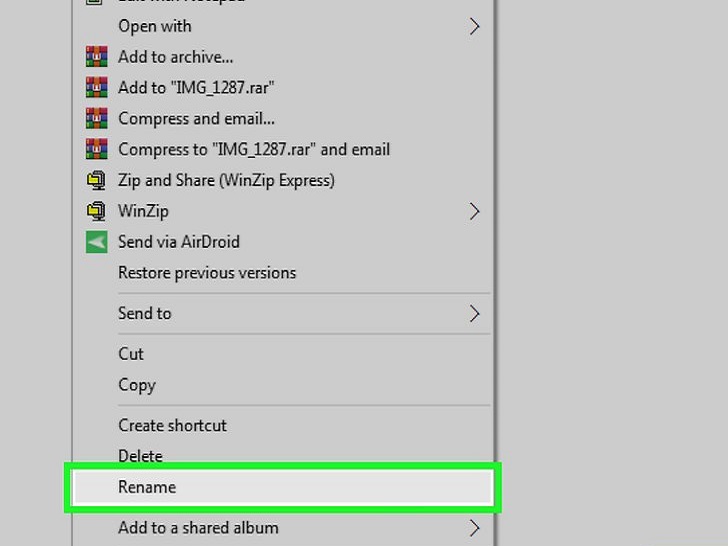Image resolution: width=728 pixels, height=546 pixels.
Task: Click WinRAR icon beside Compress to "IMG_1287.rar" and email
Action: pos(97,149)
